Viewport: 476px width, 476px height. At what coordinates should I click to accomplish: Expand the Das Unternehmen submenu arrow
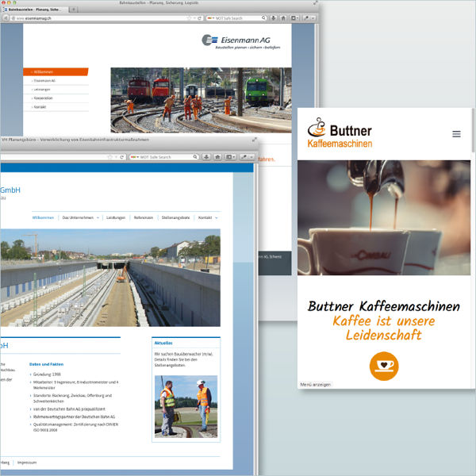click(x=98, y=217)
